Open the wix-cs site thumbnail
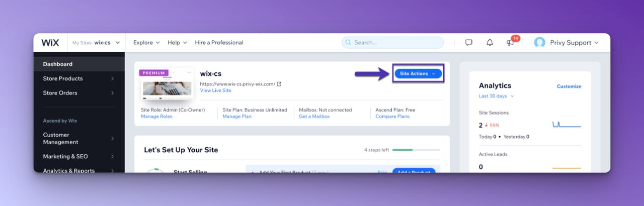The image size is (644, 206). (x=167, y=84)
